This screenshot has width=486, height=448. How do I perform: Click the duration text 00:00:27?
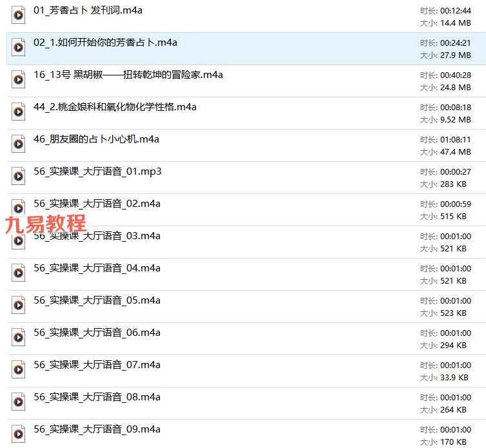[x=456, y=172]
